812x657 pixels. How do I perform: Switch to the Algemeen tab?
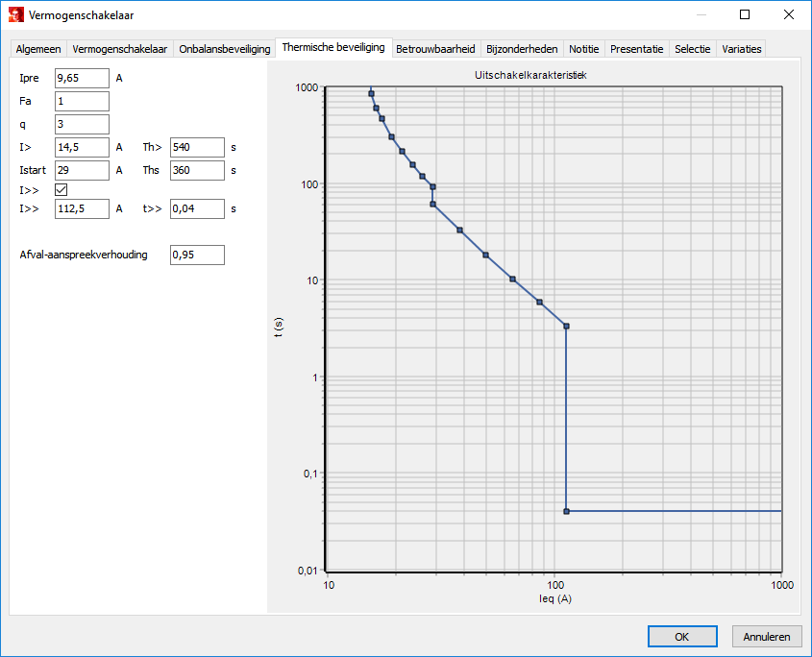pyautogui.click(x=38, y=49)
